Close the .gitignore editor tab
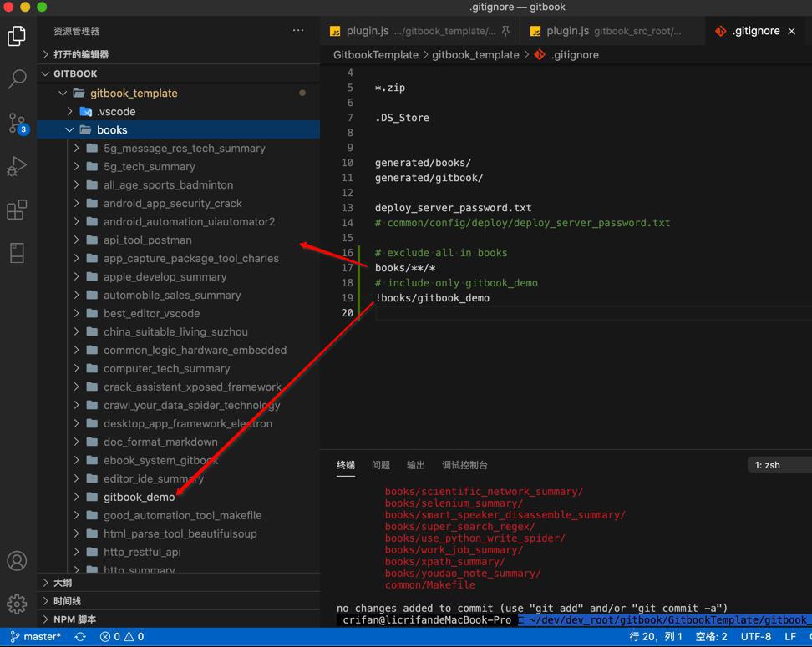Image resolution: width=812 pixels, height=647 pixels. 791,31
